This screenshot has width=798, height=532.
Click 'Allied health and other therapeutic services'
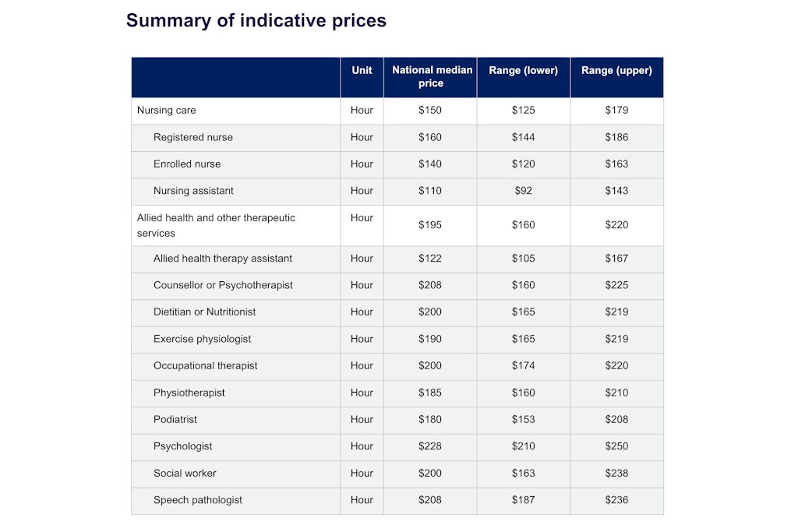point(216,225)
